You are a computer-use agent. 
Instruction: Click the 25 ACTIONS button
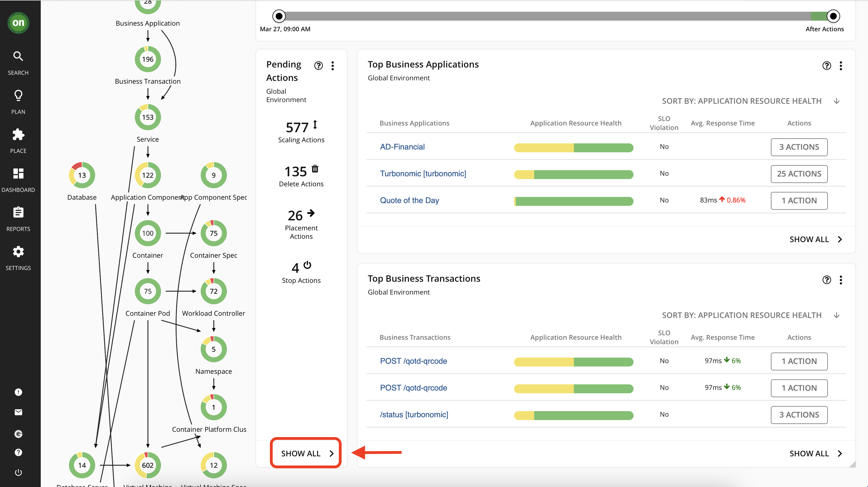pyautogui.click(x=799, y=174)
